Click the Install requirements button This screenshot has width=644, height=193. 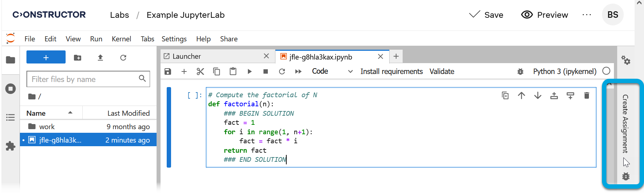coord(391,71)
